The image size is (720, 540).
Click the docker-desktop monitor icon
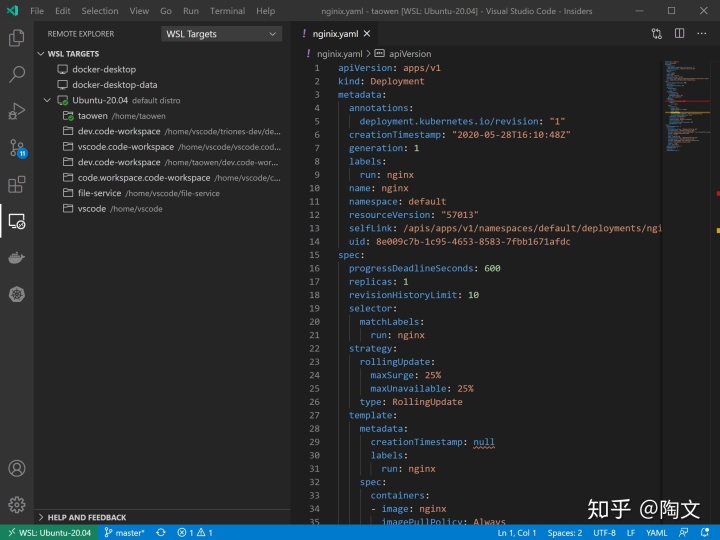click(62, 69)
